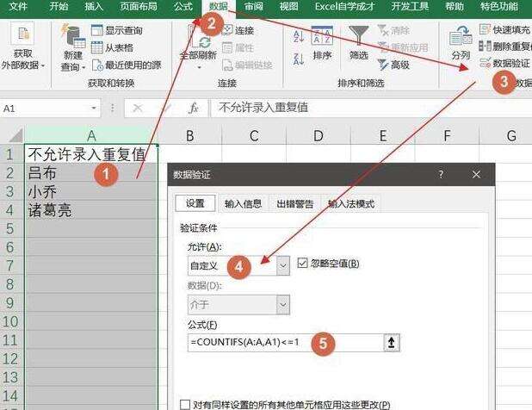
Task: Select column F header
Action: coord(447,135)
